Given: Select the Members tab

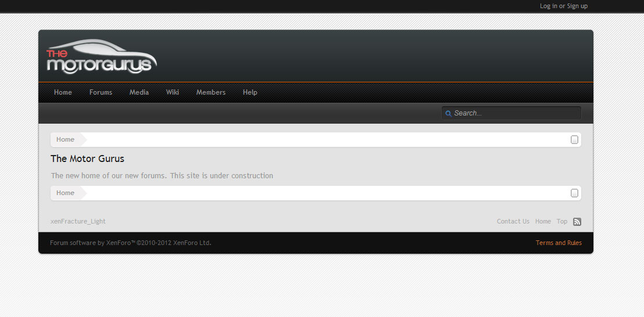Looking at the screenshot, I should click(x=211, y=92).
